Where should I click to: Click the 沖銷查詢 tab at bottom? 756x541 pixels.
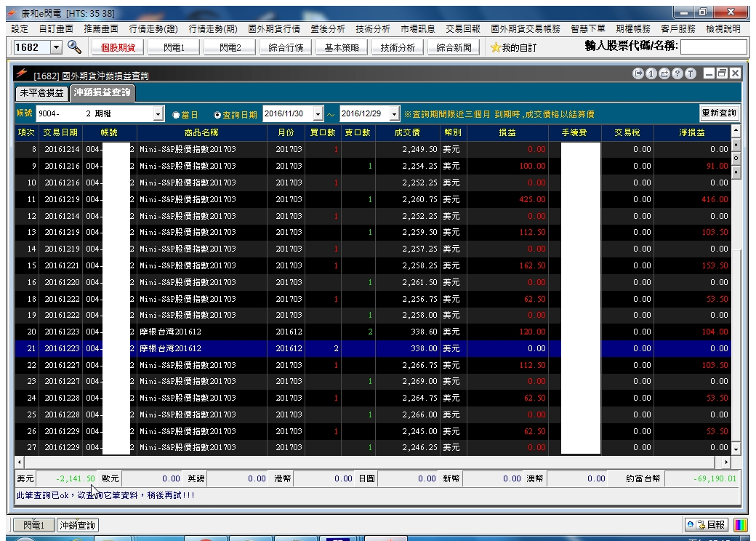pos(77,525)
